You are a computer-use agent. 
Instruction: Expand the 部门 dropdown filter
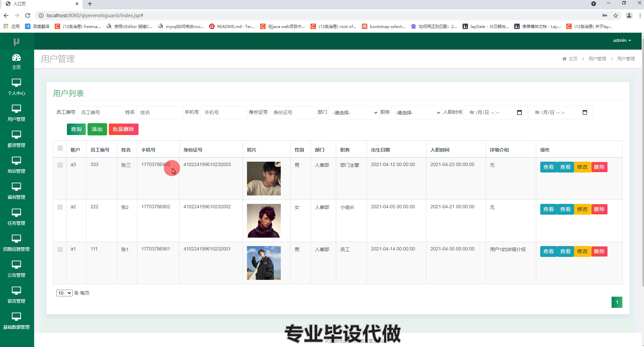pyautogui.click(x=354, y=113)
